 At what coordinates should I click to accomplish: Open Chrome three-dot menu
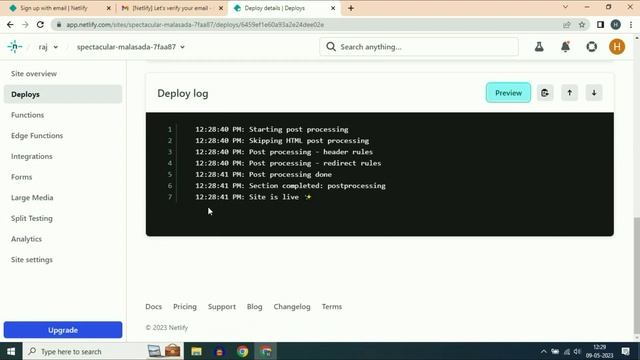pyautogui.click(x=631, y=25)
